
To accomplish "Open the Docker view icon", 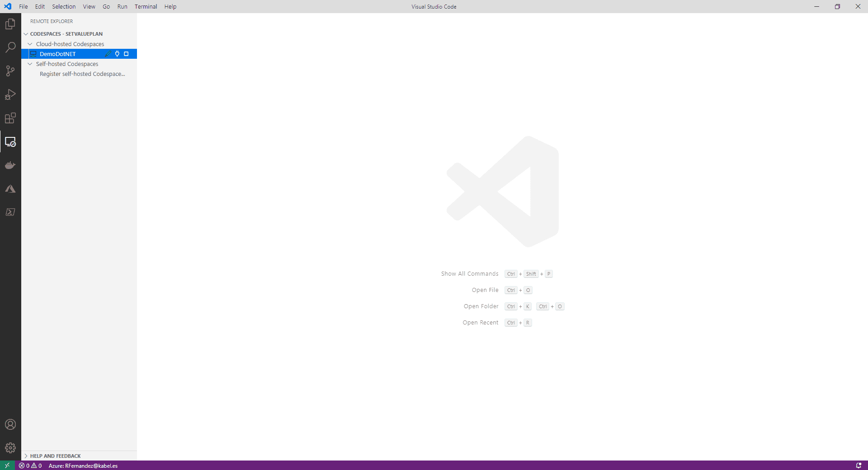I will point(10,165).
